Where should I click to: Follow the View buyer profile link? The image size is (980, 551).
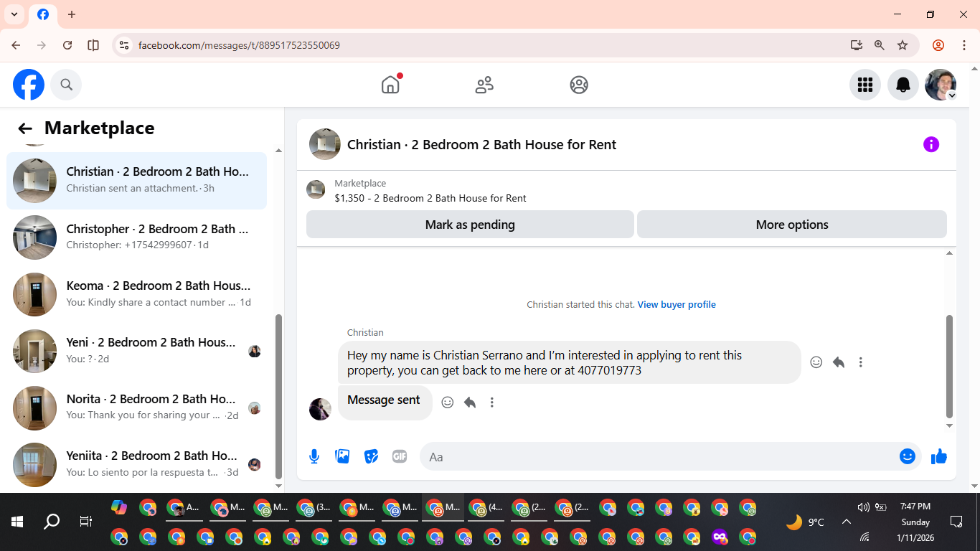click(677, 305)
